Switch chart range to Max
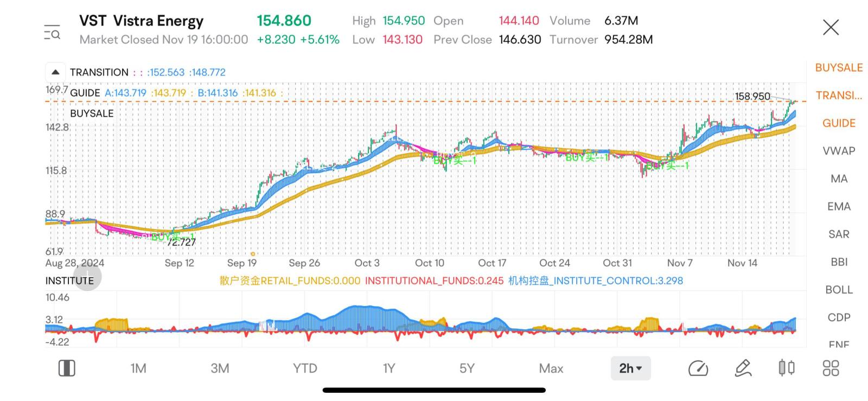 click(x=551, y=368)
